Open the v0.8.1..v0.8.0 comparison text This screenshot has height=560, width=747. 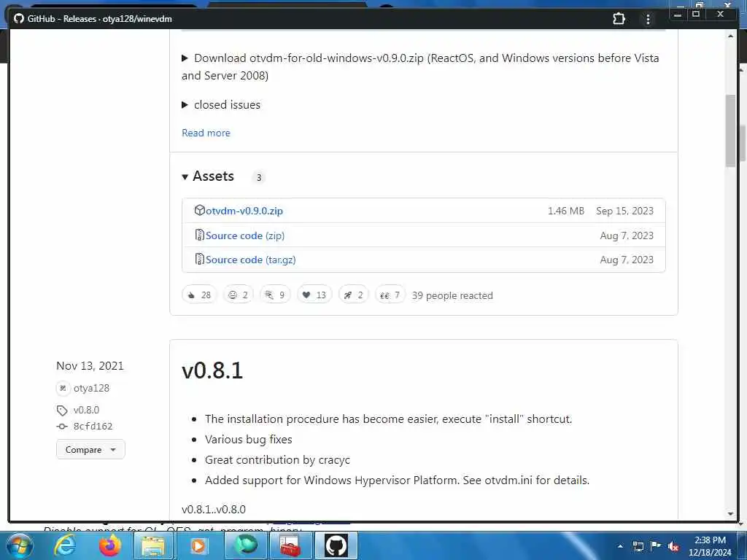click(214, 510)
